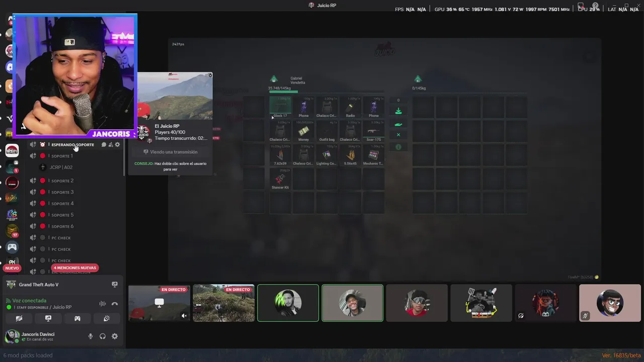The image size is (644, 362).
Task: Select the tile with the sunglasses and red shirt avatar
Action: (x=417, y=303)
